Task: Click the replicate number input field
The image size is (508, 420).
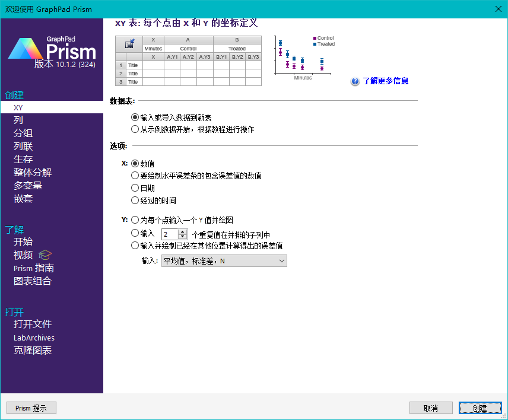Action: (171, 234)
